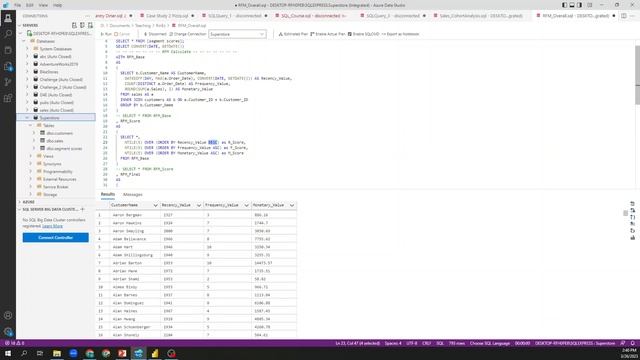This screenshot has width=640, height=360.
Task: Click the Disconnect button
Action: 155,34
